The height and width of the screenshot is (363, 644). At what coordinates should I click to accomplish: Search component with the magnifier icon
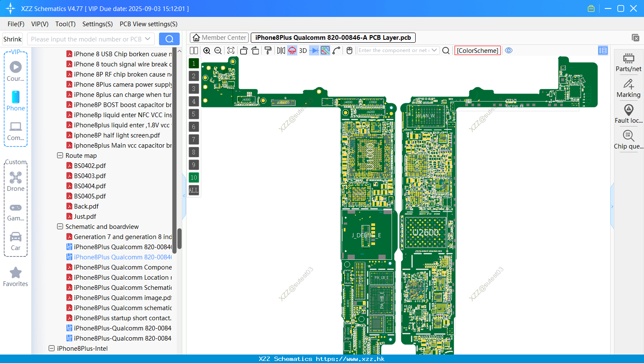point(446,51)
